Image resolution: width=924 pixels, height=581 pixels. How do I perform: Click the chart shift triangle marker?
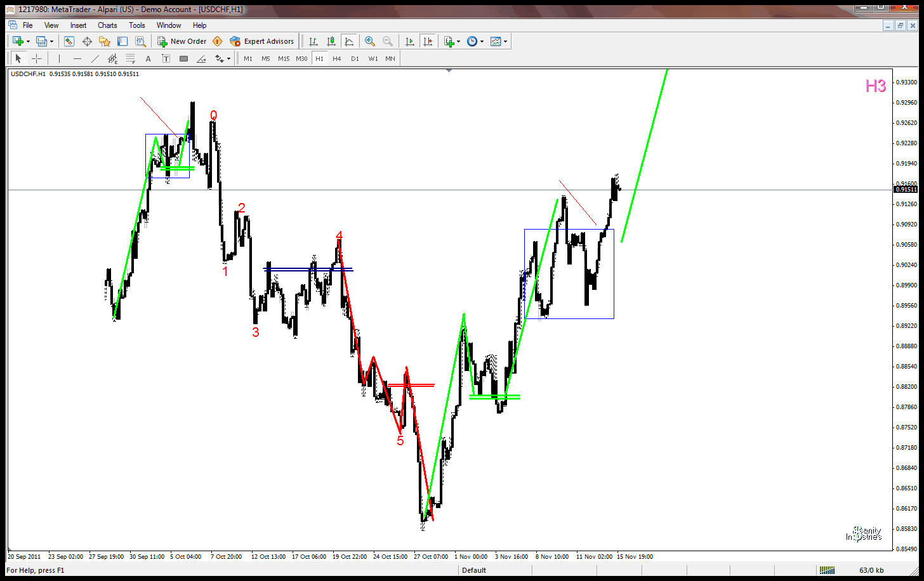(449, 70)
